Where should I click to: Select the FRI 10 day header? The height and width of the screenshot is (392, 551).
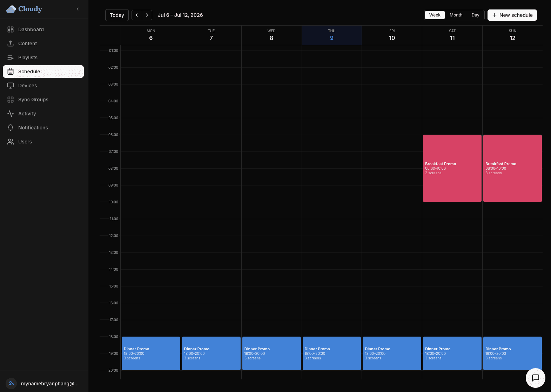point(392,35)
